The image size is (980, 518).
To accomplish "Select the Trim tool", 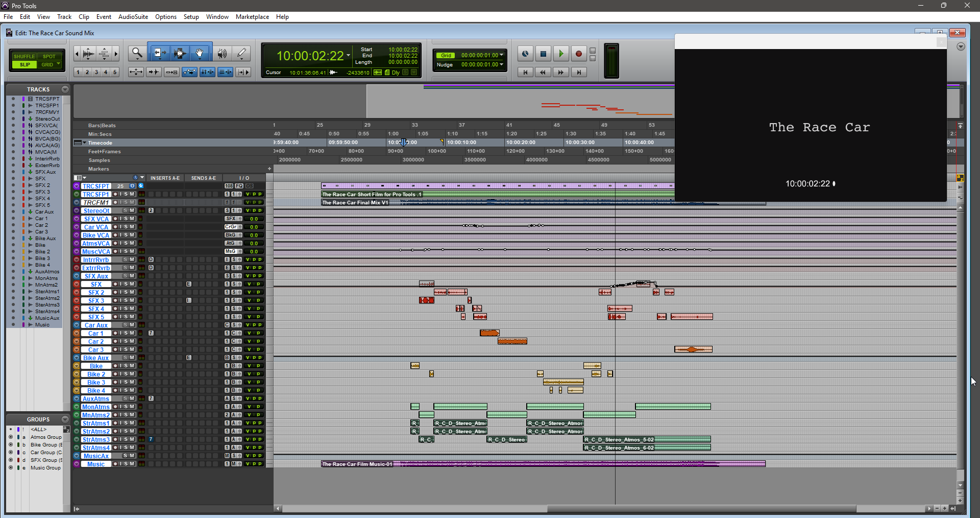I will click(x=159, y=53).
